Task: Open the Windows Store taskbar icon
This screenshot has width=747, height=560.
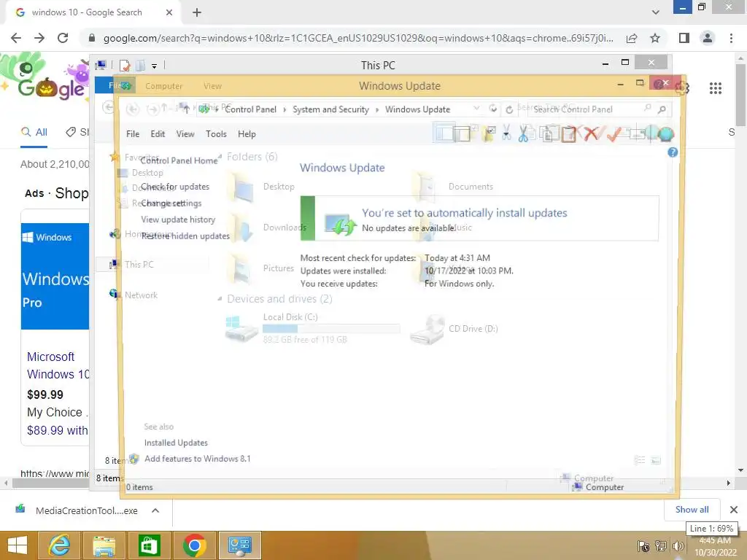Action: click(x=149, y=545)
